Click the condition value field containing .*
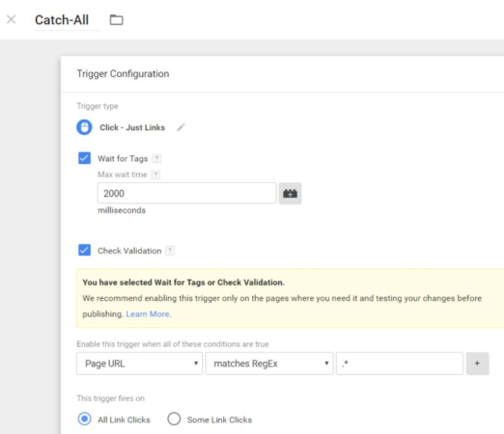 [400, 364]
